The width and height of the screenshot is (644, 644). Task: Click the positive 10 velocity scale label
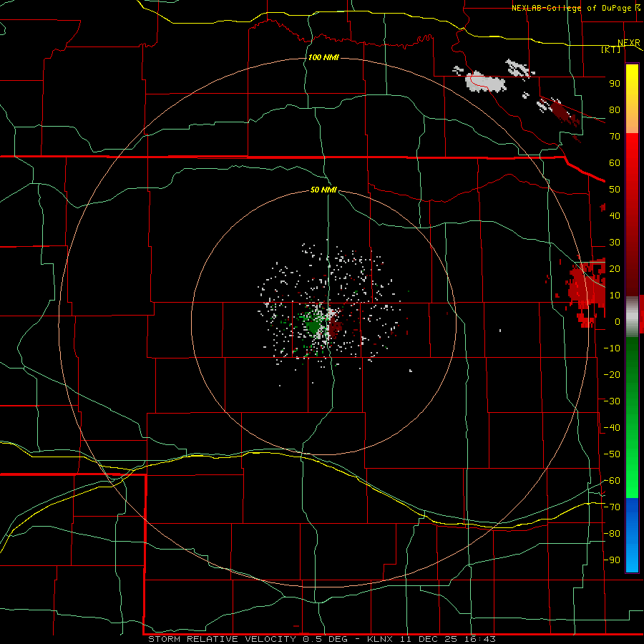coord(615,296)
